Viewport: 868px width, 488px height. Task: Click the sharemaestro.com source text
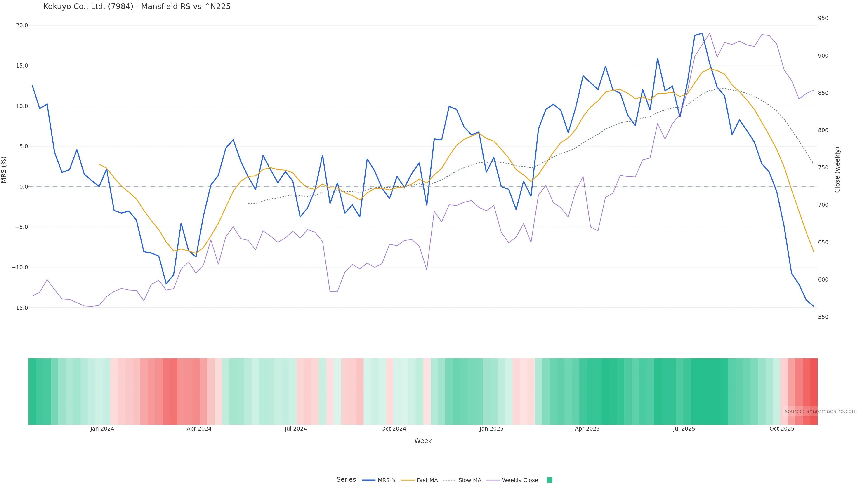(x=820, y=411)
